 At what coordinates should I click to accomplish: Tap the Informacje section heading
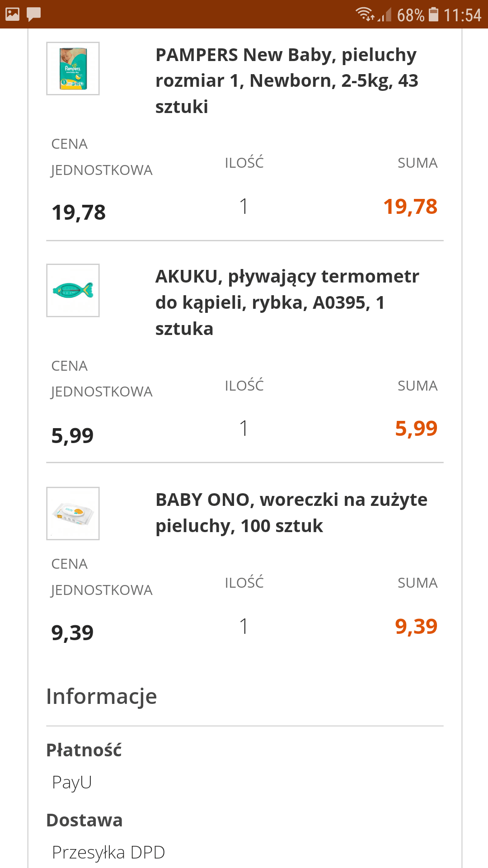[x=102, y=696]
